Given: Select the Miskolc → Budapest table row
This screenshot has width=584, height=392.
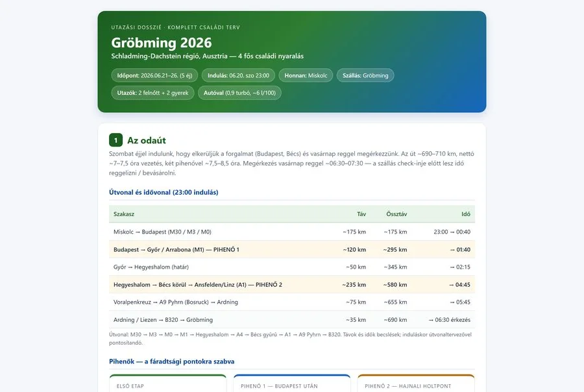Looking at the screenshot, I should pos(292,232).
